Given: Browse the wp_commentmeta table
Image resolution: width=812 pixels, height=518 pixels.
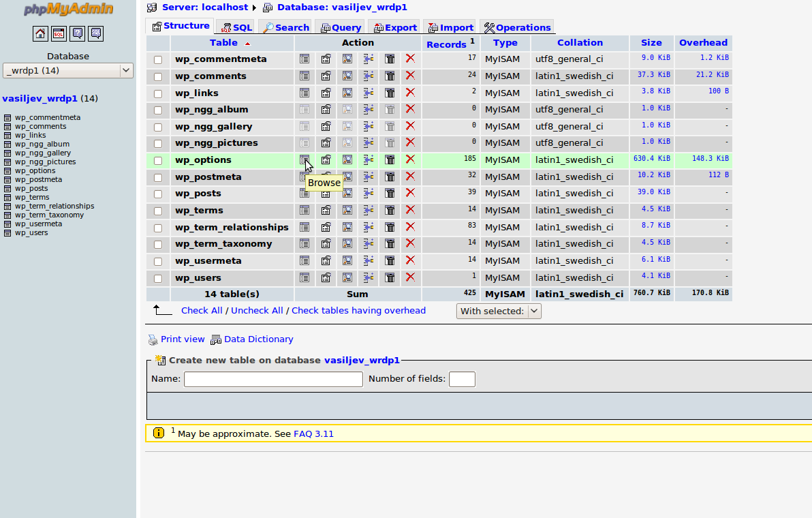Looking at the screenshot, I should [304, 59].
